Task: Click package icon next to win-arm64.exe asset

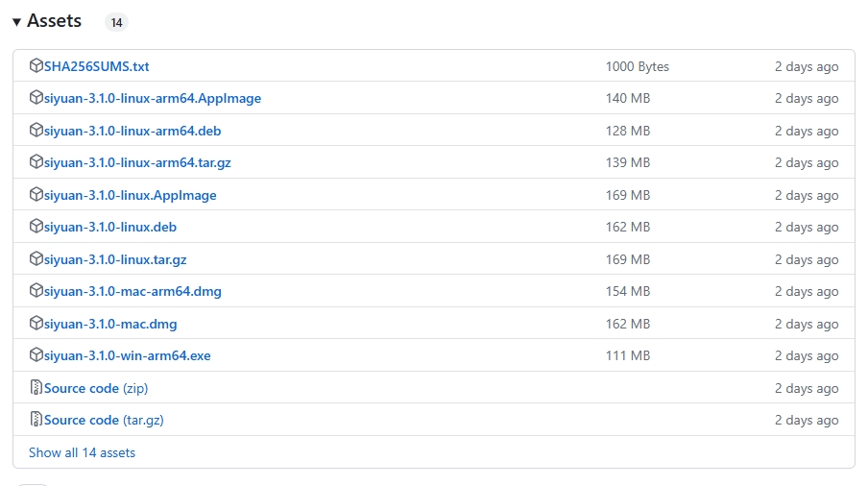Action: tap(36, 356)
